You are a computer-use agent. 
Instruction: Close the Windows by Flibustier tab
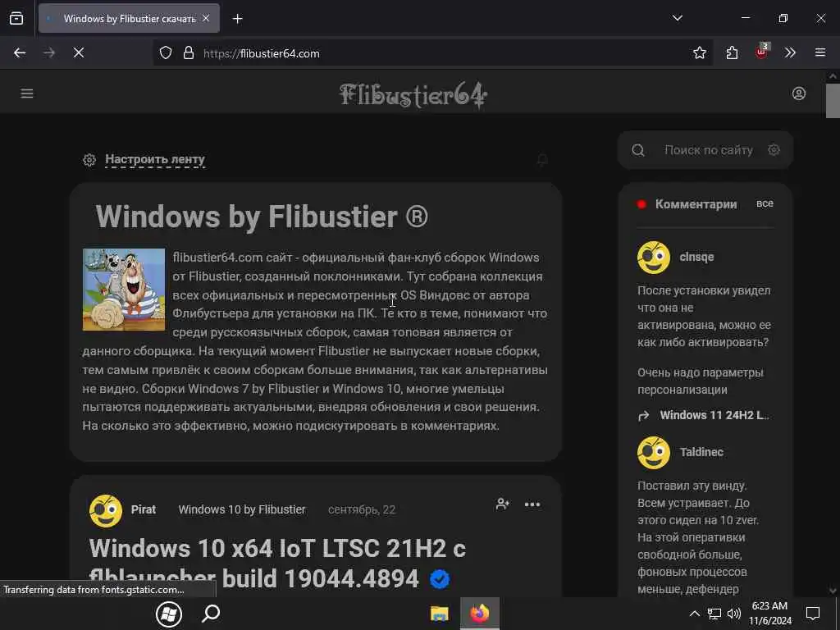click(206, 18)
